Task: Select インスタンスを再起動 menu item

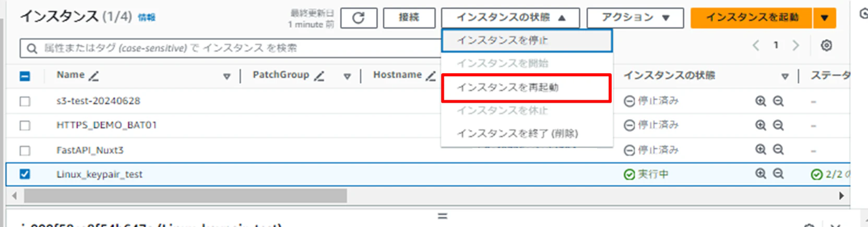Action: click(527, 87)
